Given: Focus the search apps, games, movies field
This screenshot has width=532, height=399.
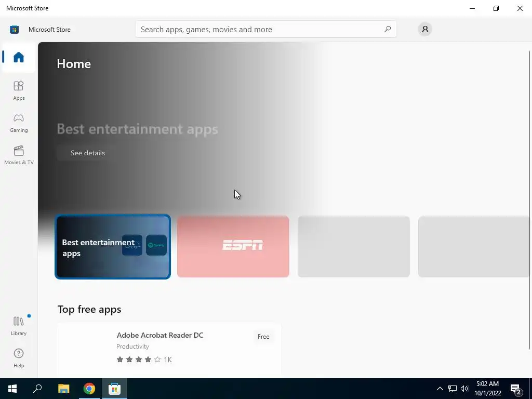Looking at the screenshot, I should [265, 29].
